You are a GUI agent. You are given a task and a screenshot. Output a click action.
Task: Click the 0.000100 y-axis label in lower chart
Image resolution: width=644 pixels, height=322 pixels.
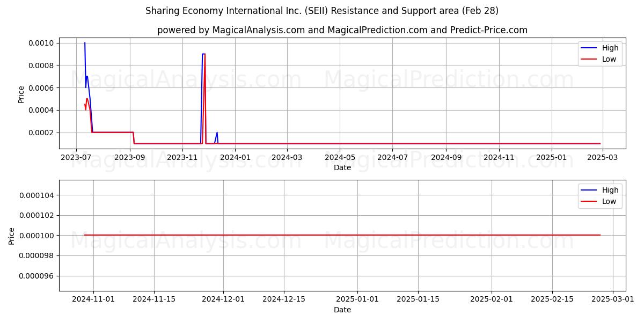[x=37, y=236]
